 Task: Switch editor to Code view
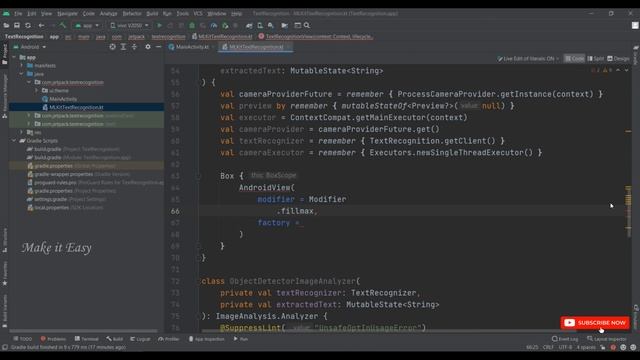pos(574,59)
